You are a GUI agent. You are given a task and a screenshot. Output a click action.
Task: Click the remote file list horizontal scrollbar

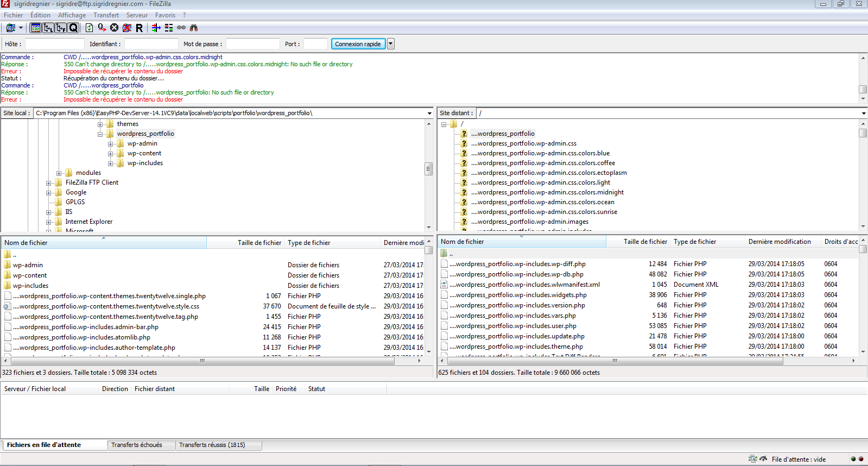pyautogui.click(x=614, y=361)
